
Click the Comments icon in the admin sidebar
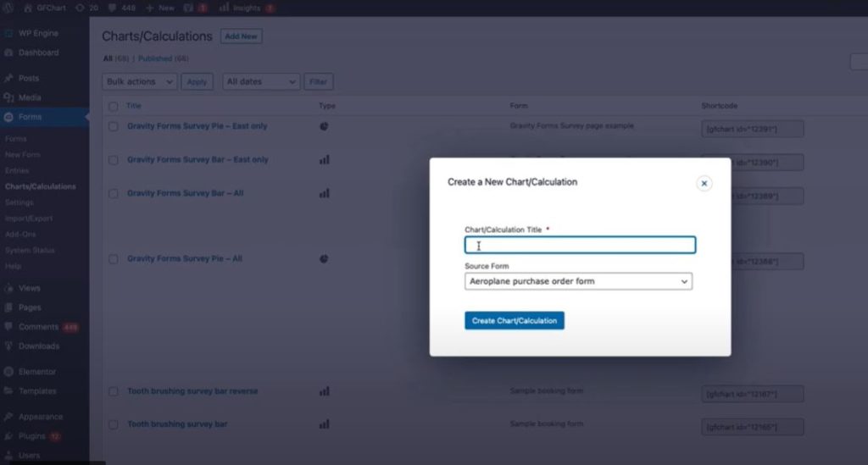click(x=8, y=327)
